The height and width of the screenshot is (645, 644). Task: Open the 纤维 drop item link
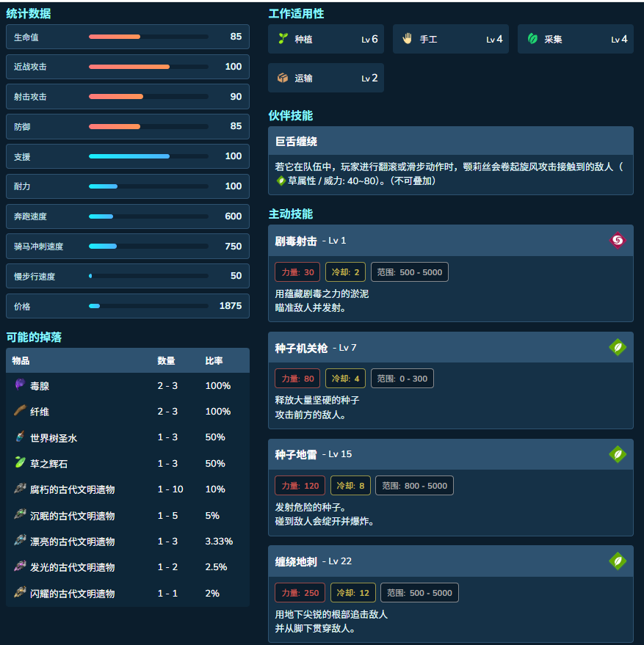pos(40,412)
